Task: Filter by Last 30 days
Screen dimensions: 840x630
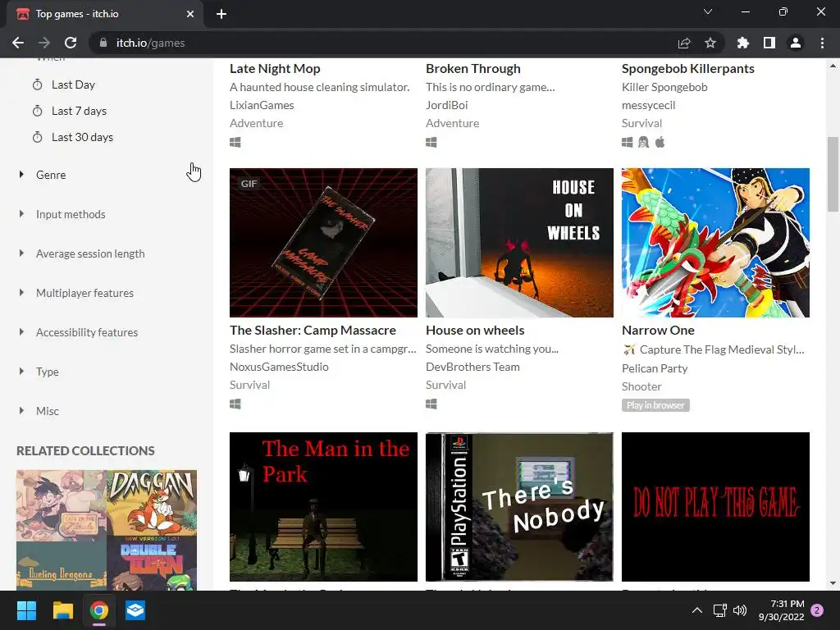Action: pos(83,137)
